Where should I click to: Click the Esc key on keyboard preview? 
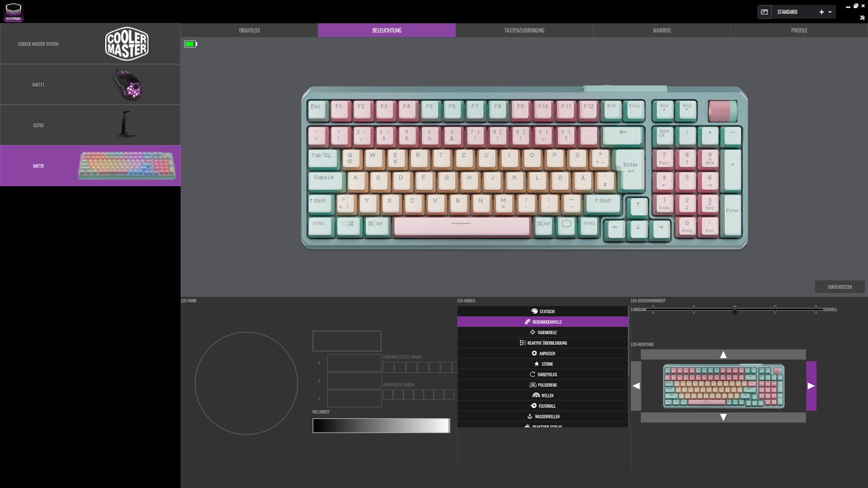[x=317, y=110]
